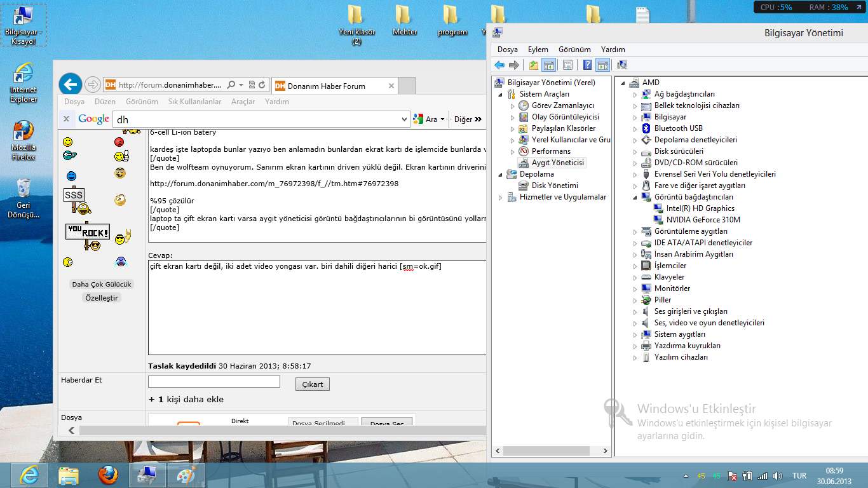Screen dimensions: 868x488
Task: Click the Fare ve diğer işaret aygıtları icon
Action: (x=646, y=186)
